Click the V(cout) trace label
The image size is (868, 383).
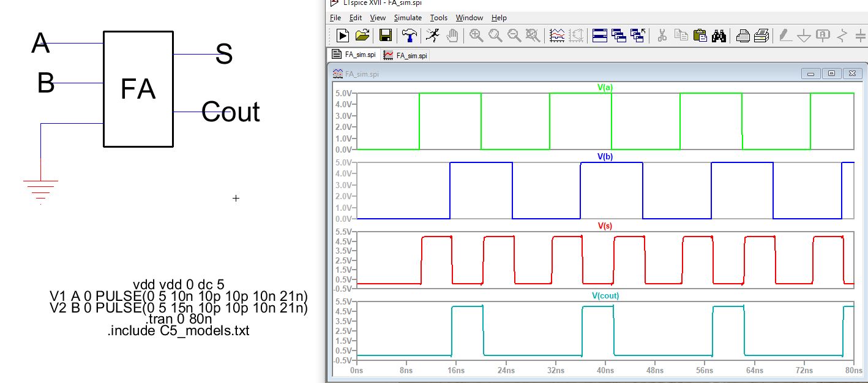click(605, 295)
